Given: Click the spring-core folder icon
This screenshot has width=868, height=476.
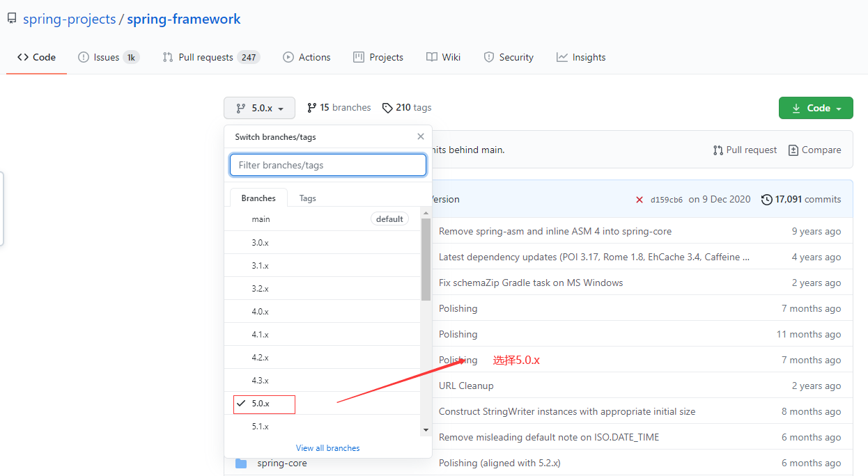Looking at the screenshot, I should (241, 463).
